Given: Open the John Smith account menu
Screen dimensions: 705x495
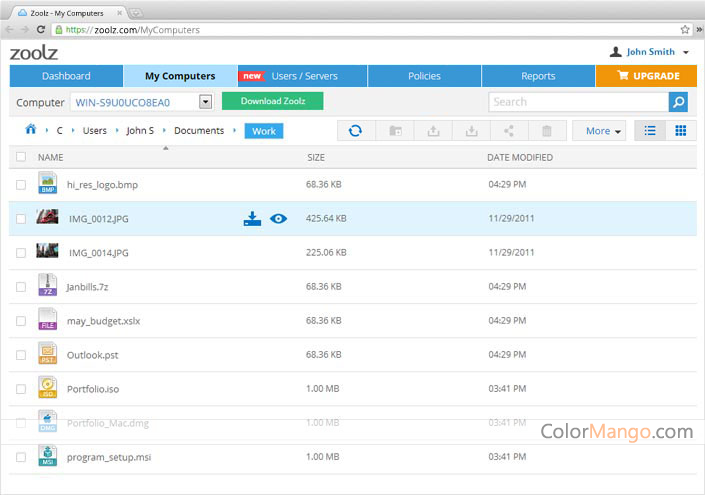Looking at the screenshot, I should click(x=649, y=52).
